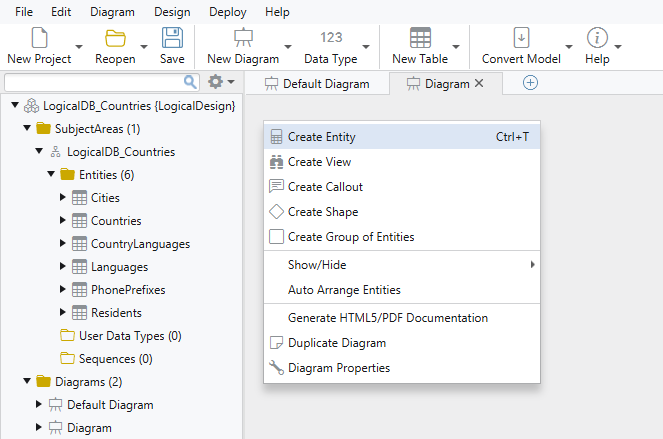This screenshot has width=663, height=439.
Task: Select Create Entity in context menu
Action: tap(402, 137)
